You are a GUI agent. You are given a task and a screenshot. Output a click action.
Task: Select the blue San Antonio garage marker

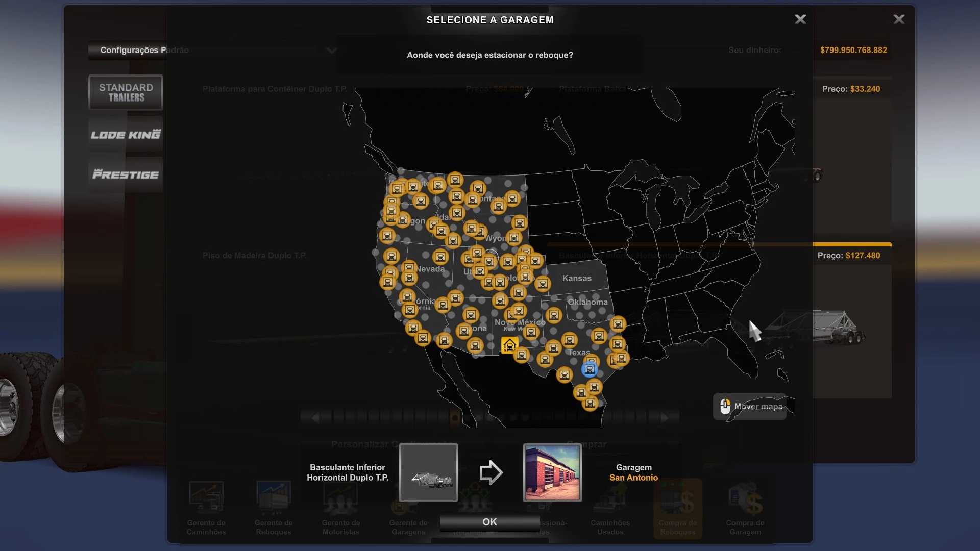590,369
